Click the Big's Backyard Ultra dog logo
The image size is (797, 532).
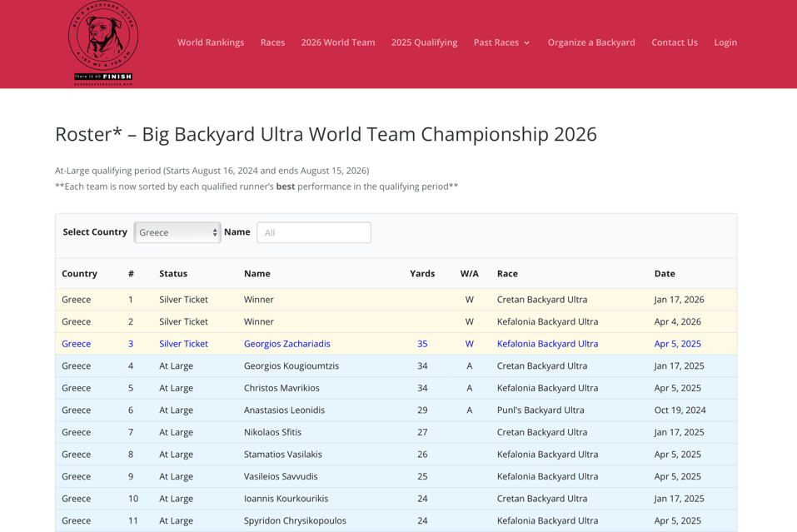pos(103,43)
